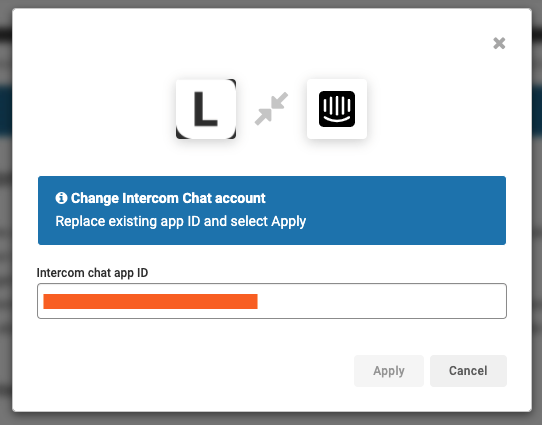Image resolution: width=542 pixels, height=425 pixels.
Task: Click the "Change Intercom Chat account" heading
Action: (x=168, y=198)
